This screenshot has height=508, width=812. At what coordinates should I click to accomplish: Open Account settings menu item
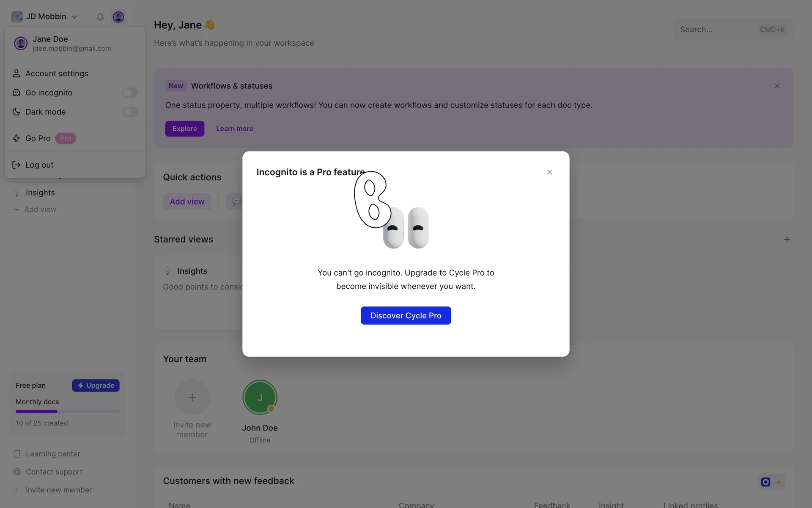coord(57,74)
